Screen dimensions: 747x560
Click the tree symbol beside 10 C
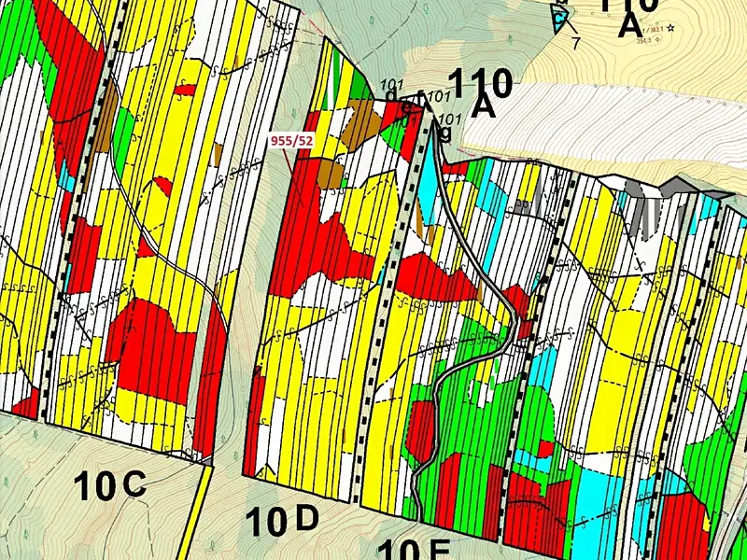(35, 434)
